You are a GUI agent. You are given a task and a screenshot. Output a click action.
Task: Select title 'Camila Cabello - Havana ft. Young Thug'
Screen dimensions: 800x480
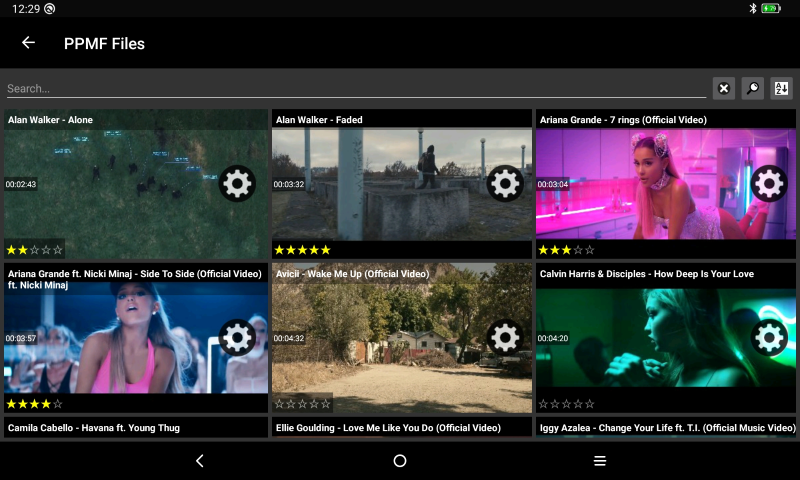[94, 428]
